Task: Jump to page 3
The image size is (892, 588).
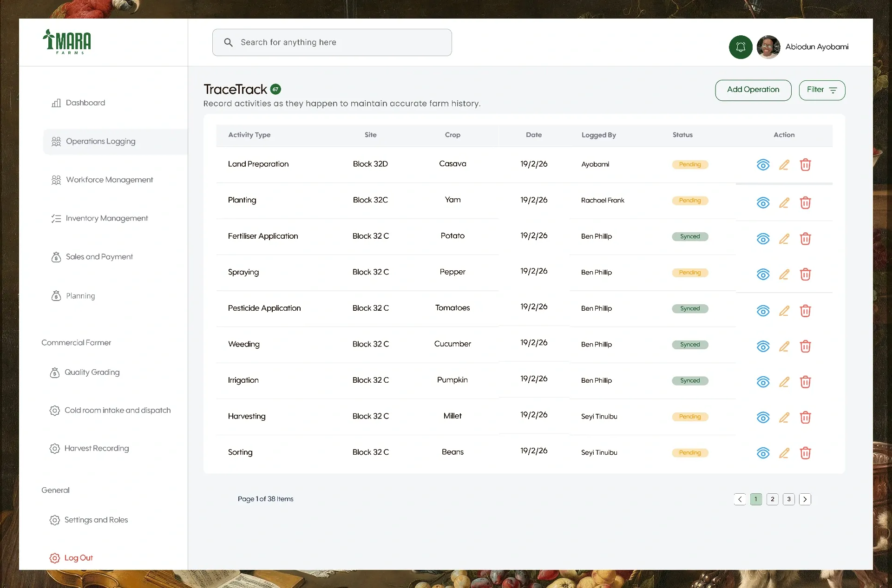Action: (788, 499)
